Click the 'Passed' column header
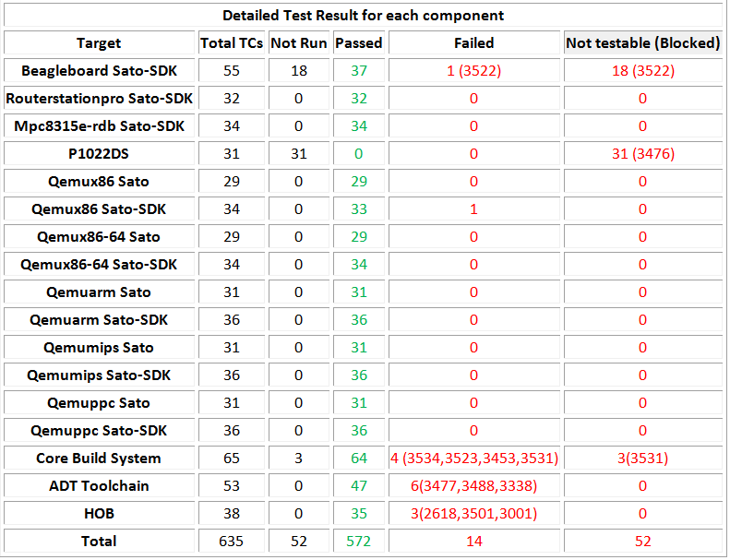The width and height of the screenshot is (730, 560). coord(359,43)
